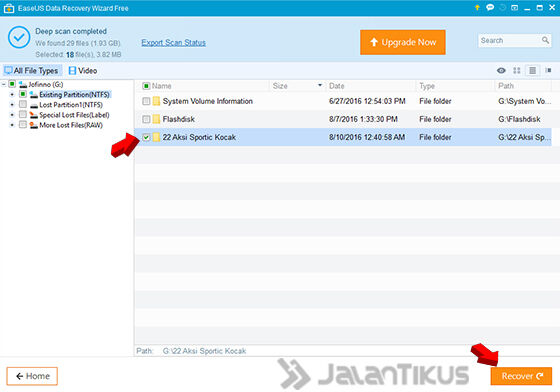
Task: Click the import scan status icon in title bar
Action: tap(514, 7)
